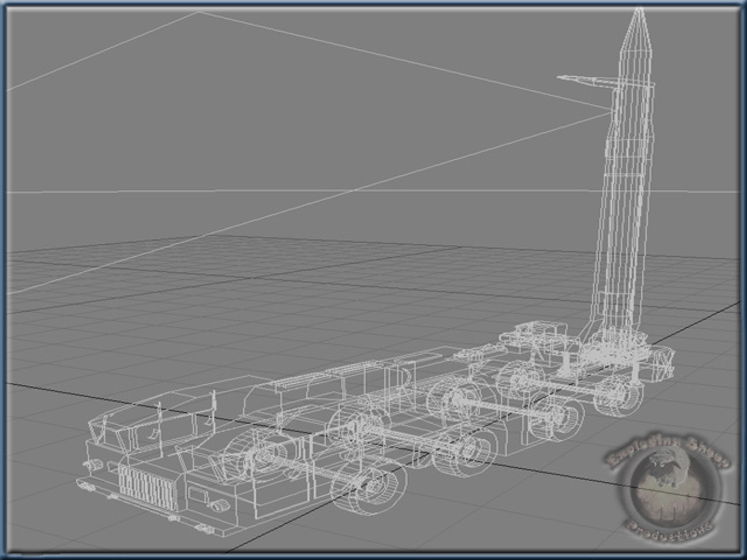Viewport: 747px width, 560px height.
Task: Click the missile's pointed nose cone
Action: (x=638, y=30)
